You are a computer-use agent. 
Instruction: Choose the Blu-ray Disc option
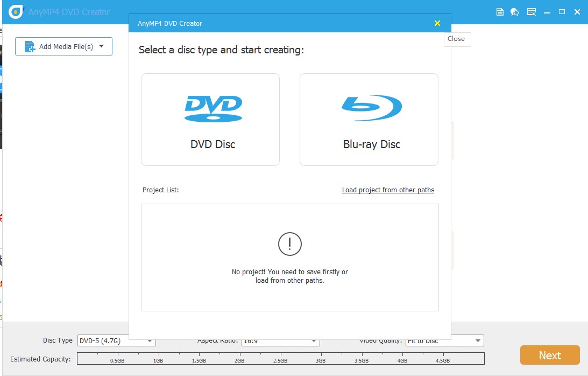tap(369, 120)
